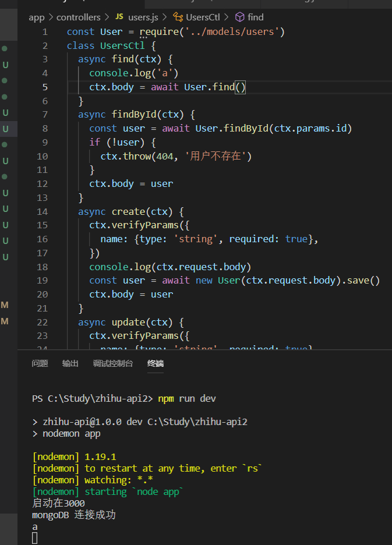
Task: Click the method cube icon beside find
Action: [239, 17]
